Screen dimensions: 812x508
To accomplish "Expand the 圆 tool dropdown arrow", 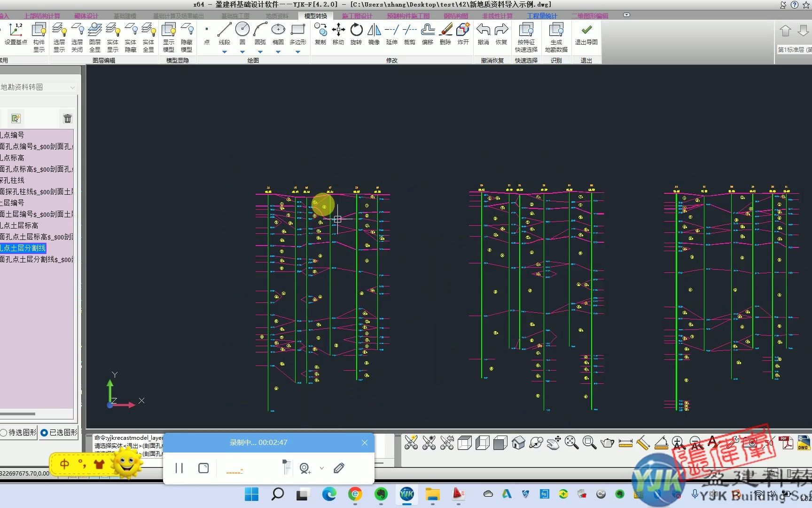I will [242, 52].
